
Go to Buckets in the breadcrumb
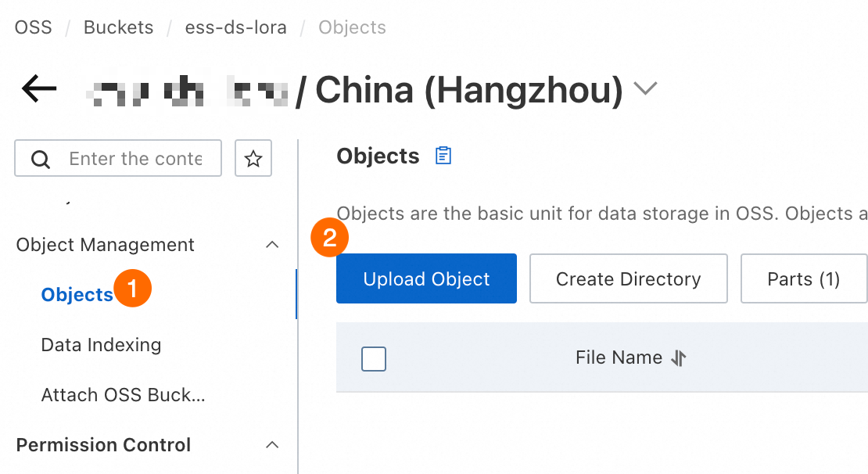point(118,27)
